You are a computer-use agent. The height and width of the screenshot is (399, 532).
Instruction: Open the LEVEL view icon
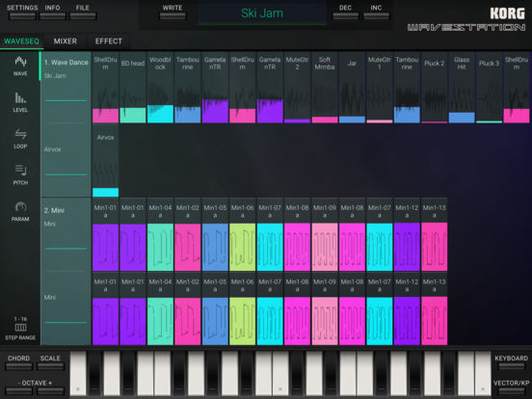coord(20,102)
